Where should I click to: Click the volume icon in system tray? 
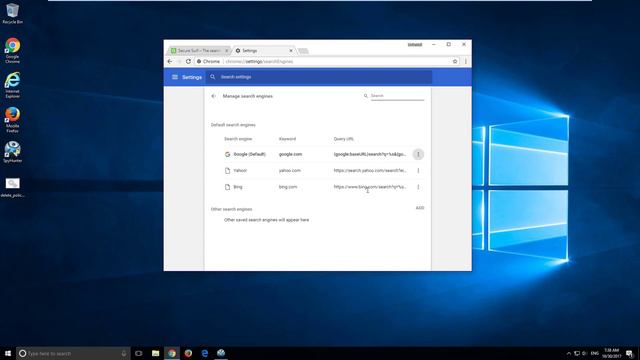point(584,353)
